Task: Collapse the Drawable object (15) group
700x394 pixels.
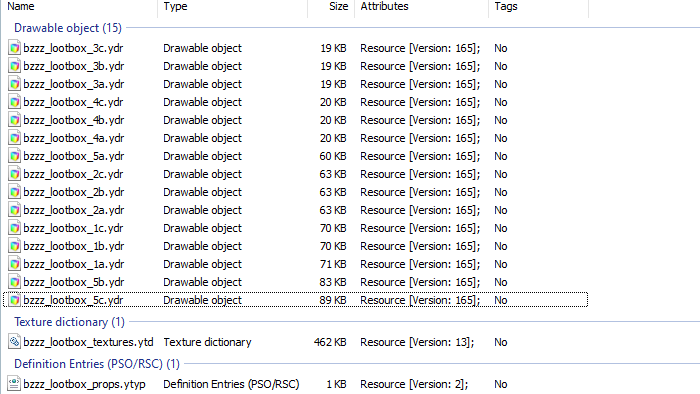Action: pos(68,28)
